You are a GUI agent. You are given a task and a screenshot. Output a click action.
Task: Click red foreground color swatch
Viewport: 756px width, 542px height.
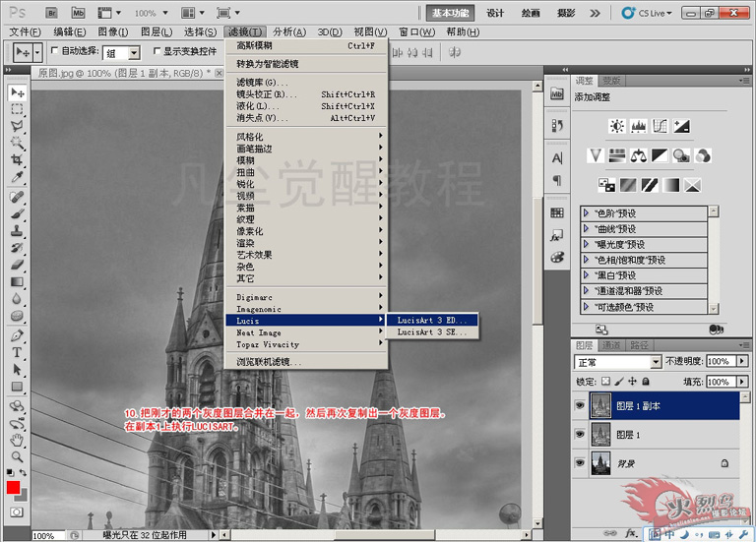point(13,488)
